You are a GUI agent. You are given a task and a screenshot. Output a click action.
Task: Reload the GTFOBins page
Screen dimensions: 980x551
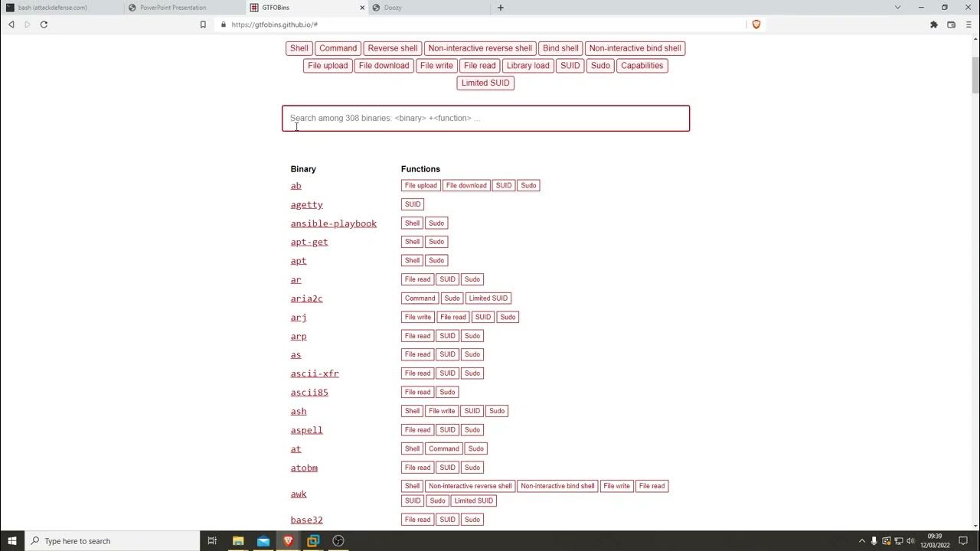44,24
